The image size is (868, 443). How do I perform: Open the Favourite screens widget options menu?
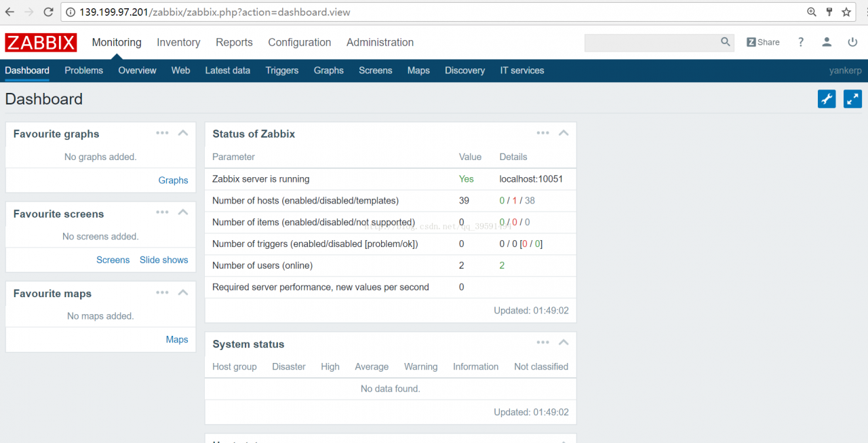click(x=162, y=212)
